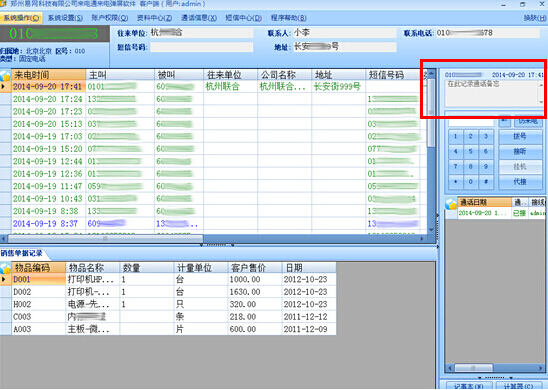The image size is (548, 390).
Task: Click the call history grid corner icon
Action: pyautogui.click(x=451, y=203)
